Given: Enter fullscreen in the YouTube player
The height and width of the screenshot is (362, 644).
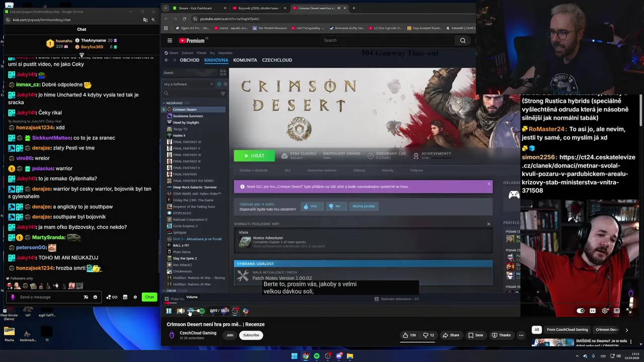Looking at the screenshot, I should click(x=629, y=311).
